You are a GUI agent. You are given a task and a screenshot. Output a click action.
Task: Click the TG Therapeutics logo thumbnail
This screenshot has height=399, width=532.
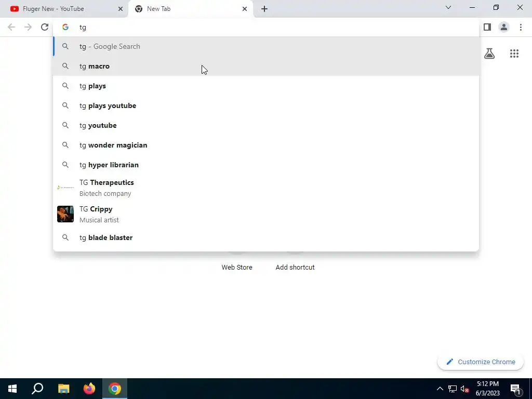pos(65,188)
